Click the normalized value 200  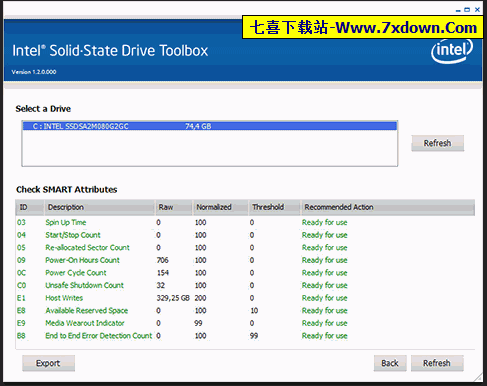tap(200, 298)
